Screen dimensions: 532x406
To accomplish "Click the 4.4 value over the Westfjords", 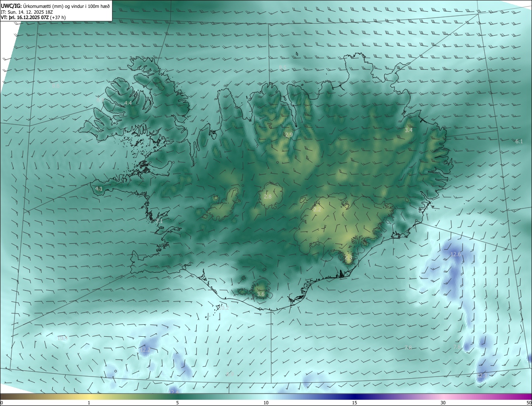I will (128, 103).
